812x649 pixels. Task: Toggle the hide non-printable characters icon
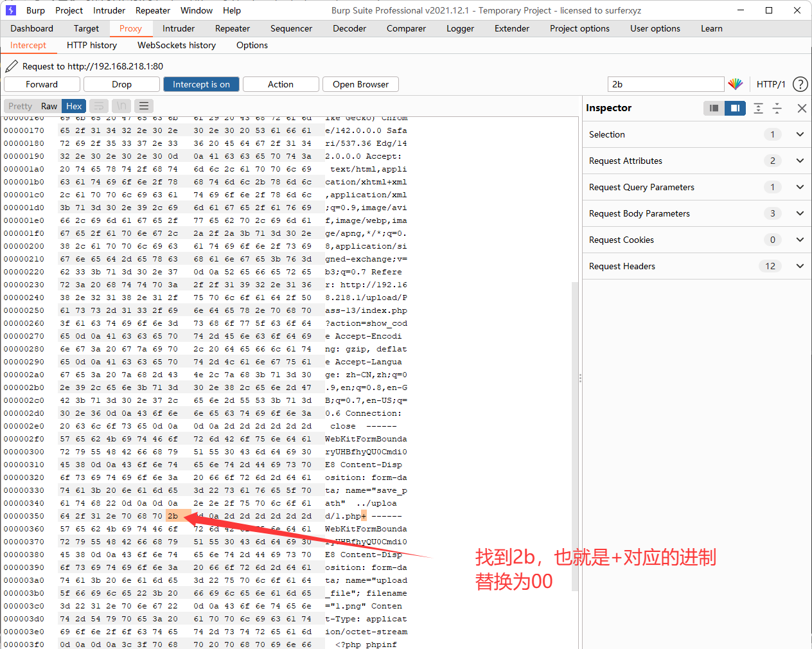pos(99,106)
